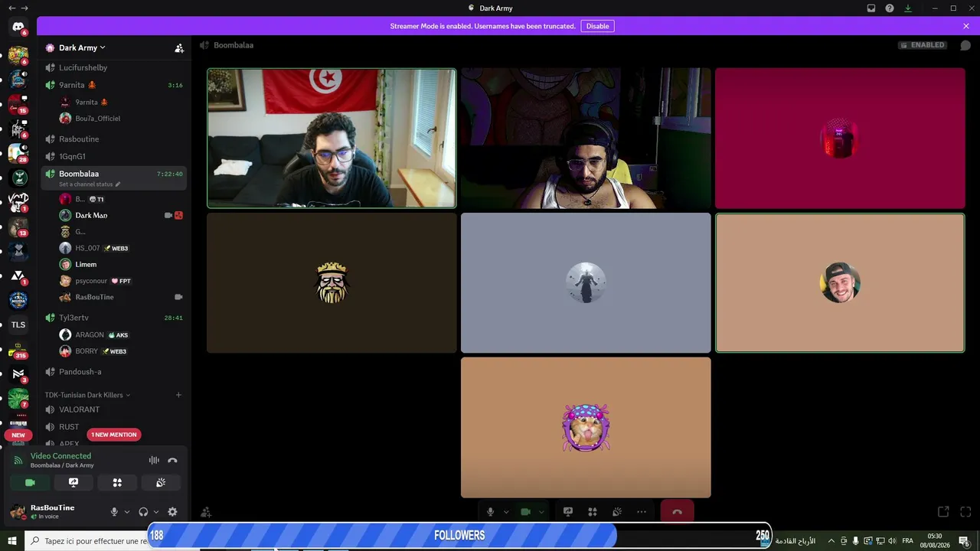The height and width of the screenshot is (551, 980).
Task: Open Discord inbox icon in title bar
Action: (x=871, y=8)
